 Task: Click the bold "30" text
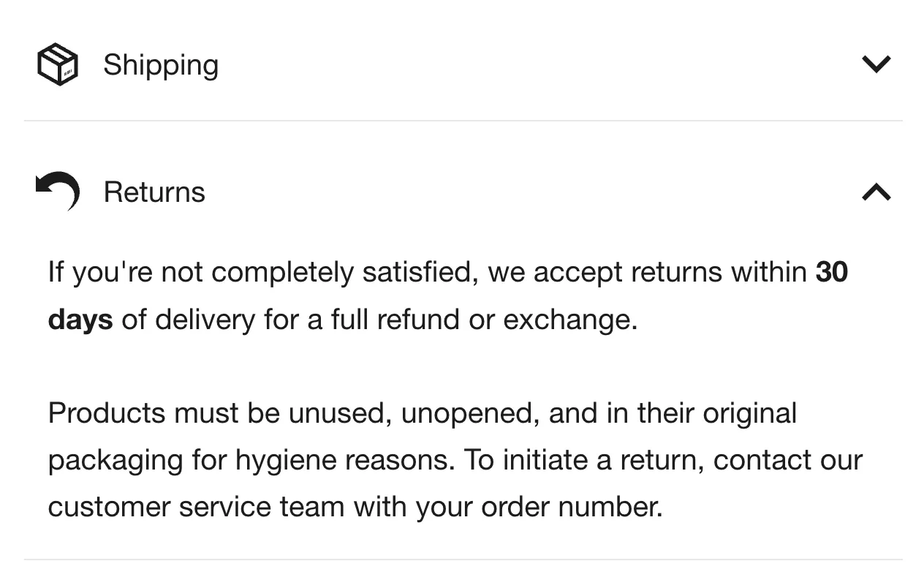click(x=831, y=272)
